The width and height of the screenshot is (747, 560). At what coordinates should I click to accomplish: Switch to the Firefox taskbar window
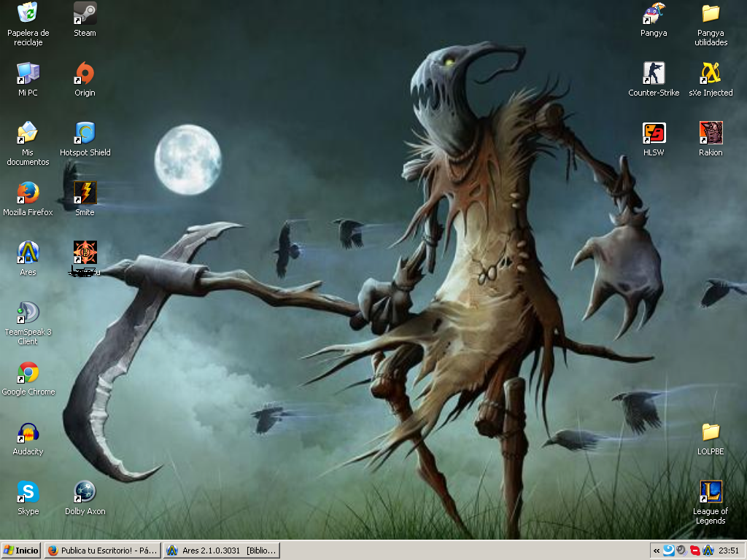103,551
